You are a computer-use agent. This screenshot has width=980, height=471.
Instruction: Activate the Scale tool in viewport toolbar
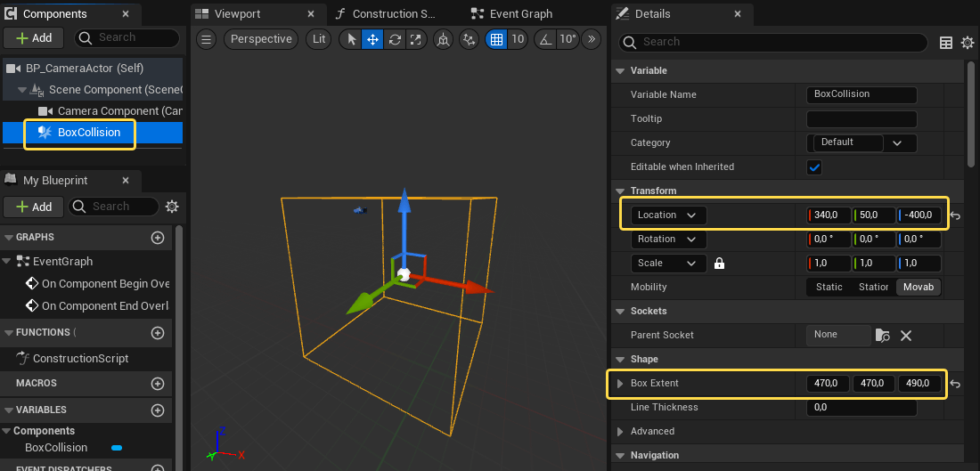click(416, 39)
